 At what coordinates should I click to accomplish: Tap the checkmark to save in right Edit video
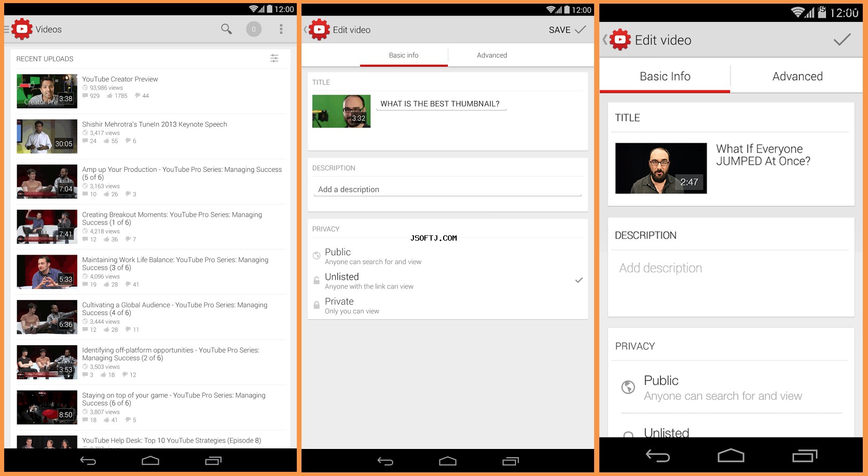tap(842, 40)
